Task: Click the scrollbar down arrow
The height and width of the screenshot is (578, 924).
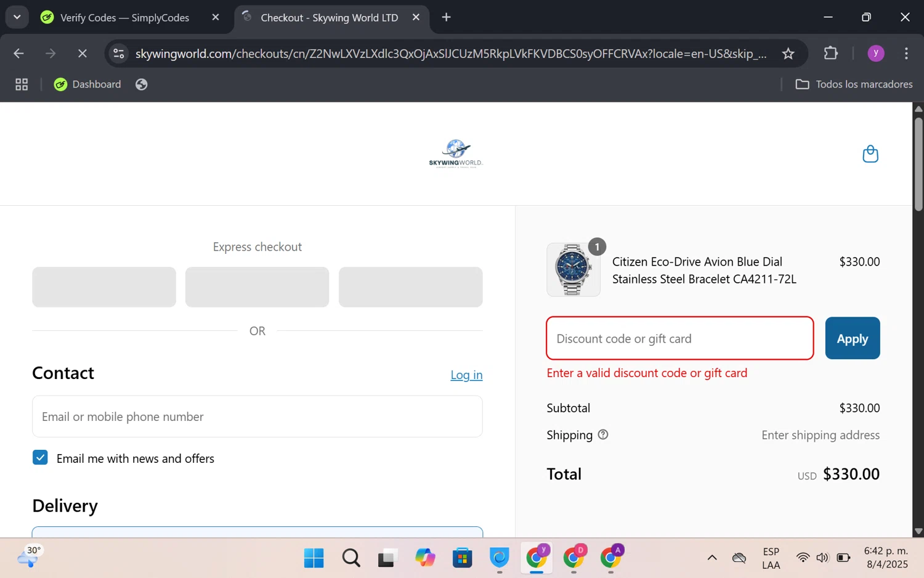Action: 918,531
